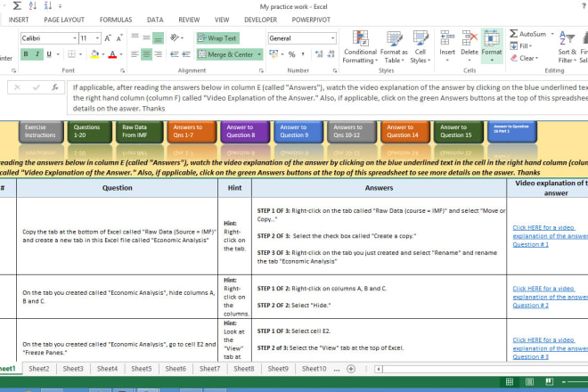
Task: Open the DEVELOPER ribbon tab
Action: [x=261, y=20]
